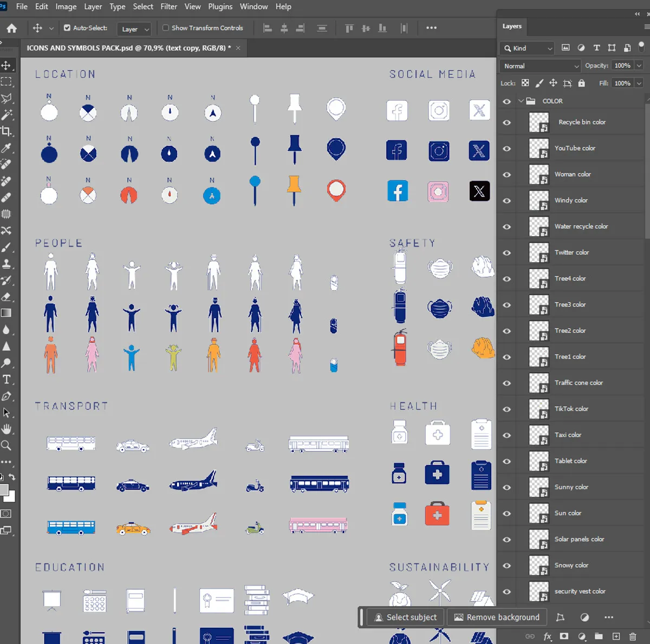Viewport: 650px width, 644px height.
Task: Click the Remove background button
Action: coord(497,617)
